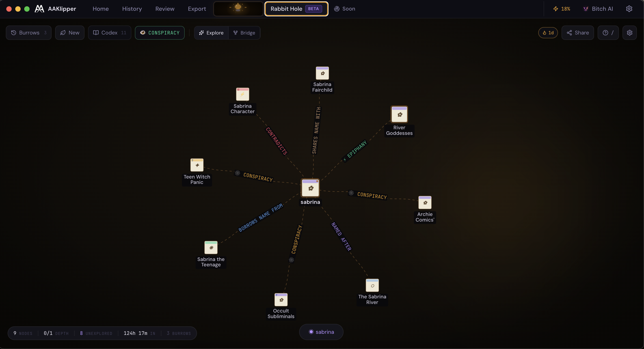The height and width of the screenshot is (349, 644).
Task: Start a New burrow
Action: coord(70,33)
